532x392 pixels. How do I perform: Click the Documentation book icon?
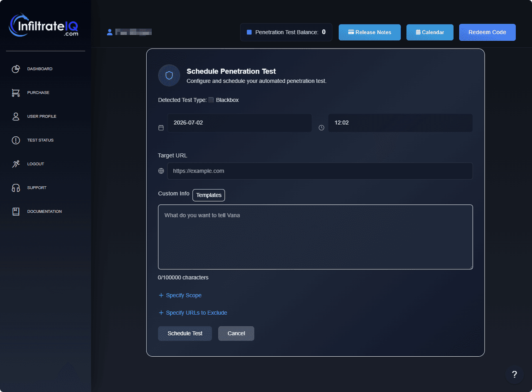tap(16, 212)
